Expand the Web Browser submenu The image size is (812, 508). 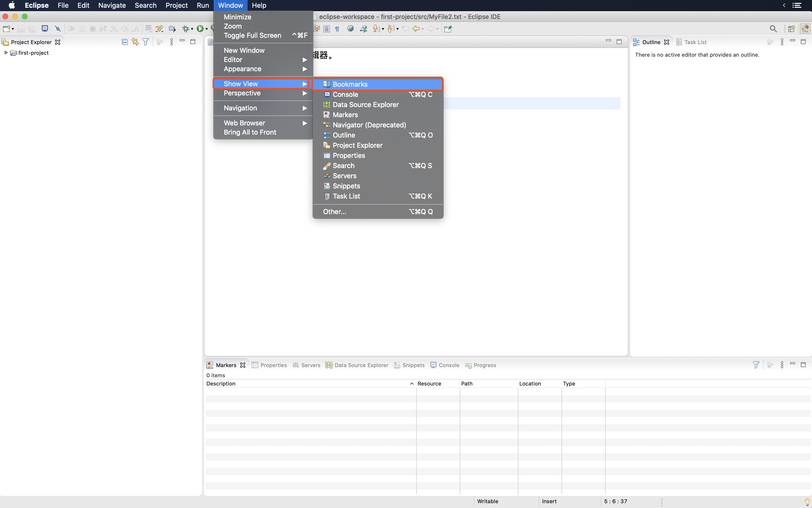tap(263, 123)
